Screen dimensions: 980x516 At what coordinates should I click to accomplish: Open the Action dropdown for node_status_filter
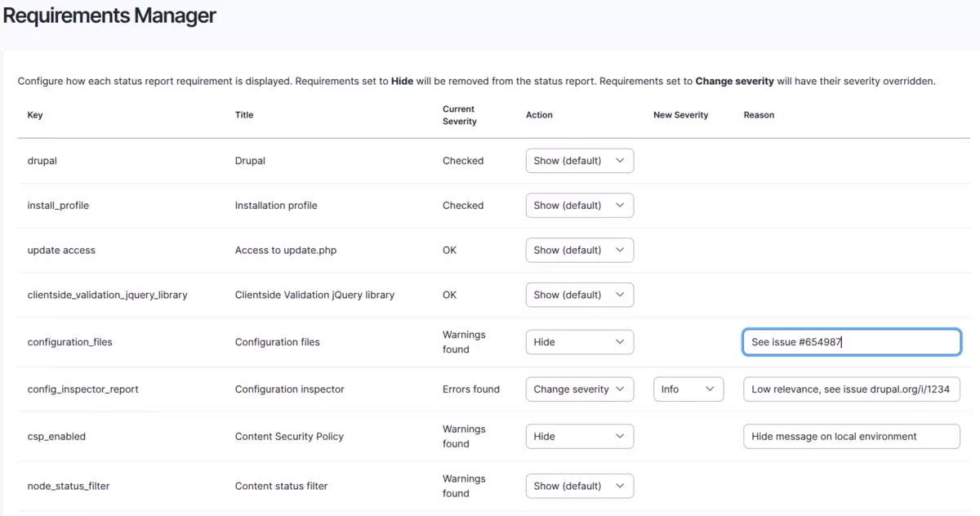579,486
